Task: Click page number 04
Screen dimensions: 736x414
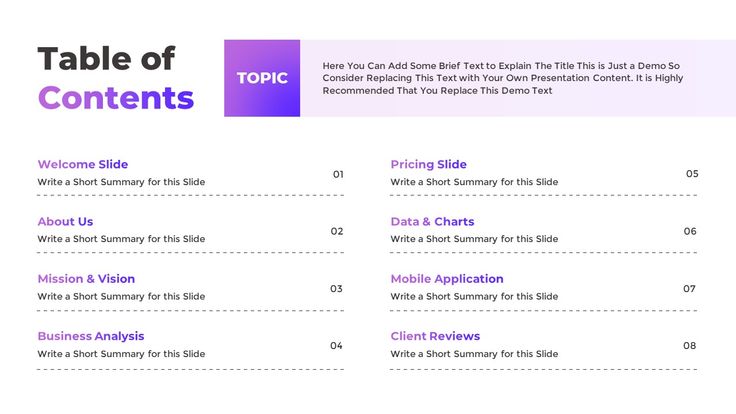Action: click(x=336, y=346)
